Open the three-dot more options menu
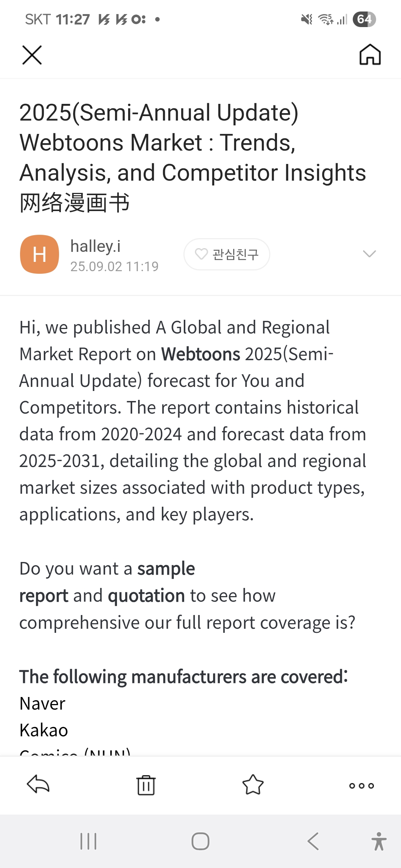 [361, 785]
